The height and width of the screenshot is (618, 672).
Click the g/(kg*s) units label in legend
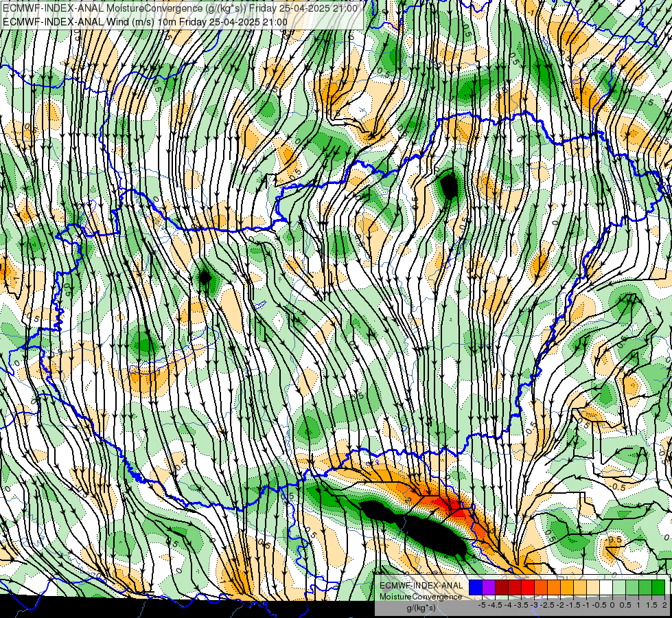[421, 608]
